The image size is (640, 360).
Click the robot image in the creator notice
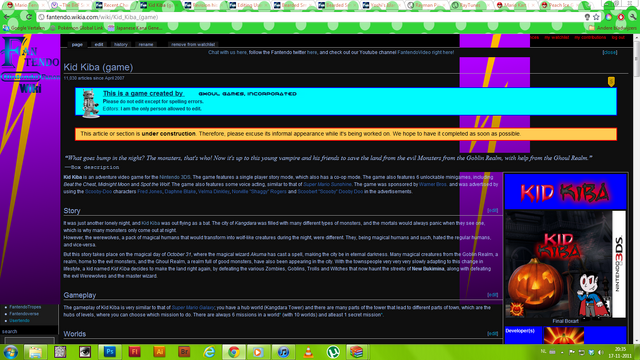click(90, 103)
